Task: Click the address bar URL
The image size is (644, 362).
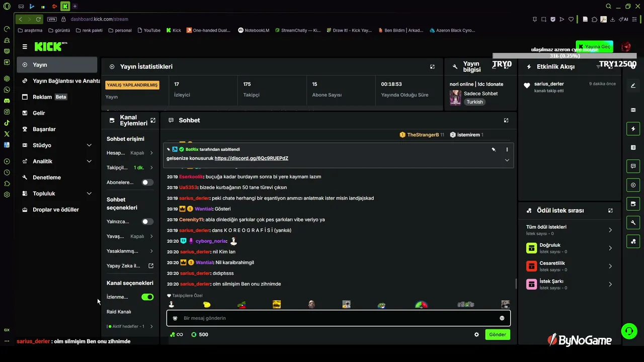Action: click(x=99, y=19)
